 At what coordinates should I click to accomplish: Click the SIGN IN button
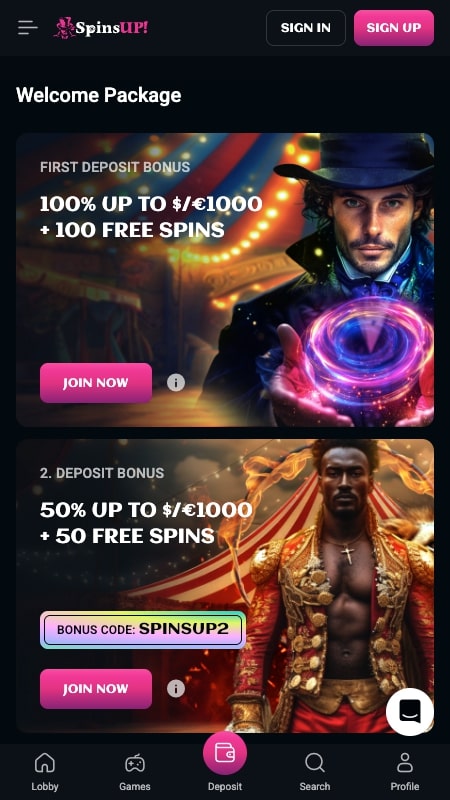tap(306, 28)
